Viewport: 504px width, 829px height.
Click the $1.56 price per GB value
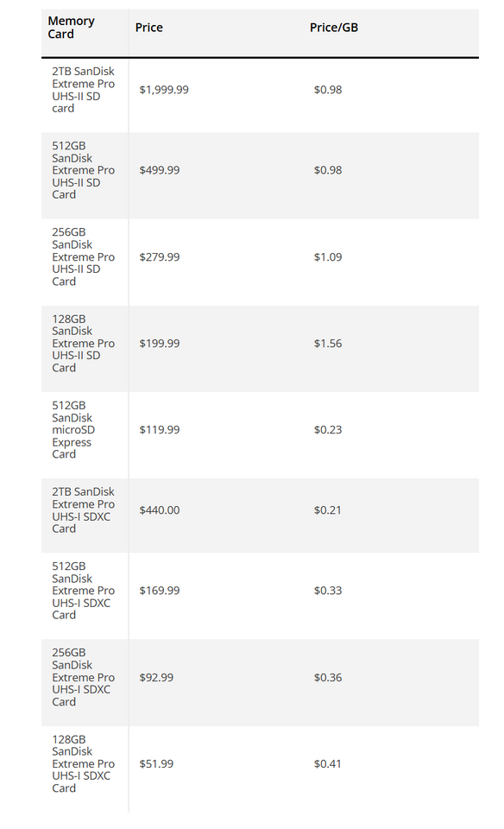[x=328, y=344]
